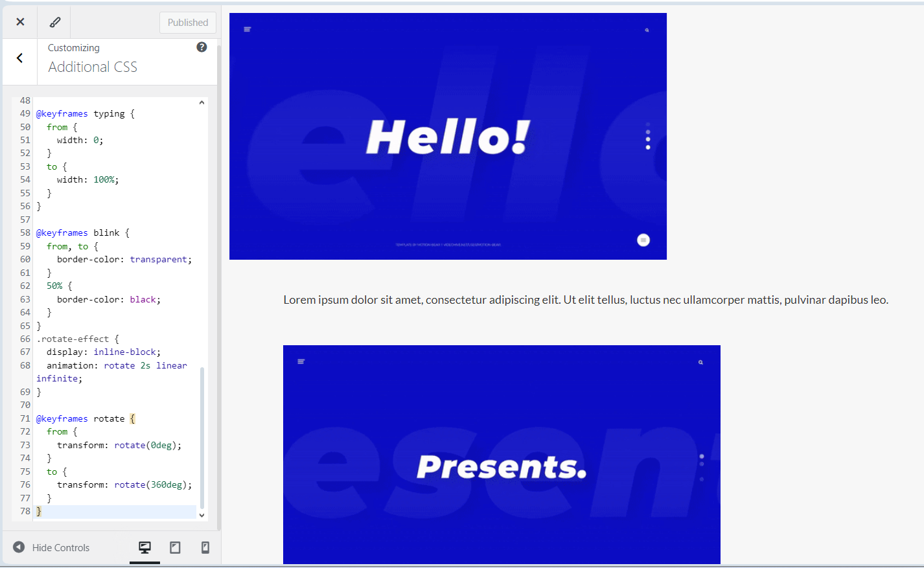The image size is (924, 568).
Task: Click the Published button
Action: coord(188,23)
